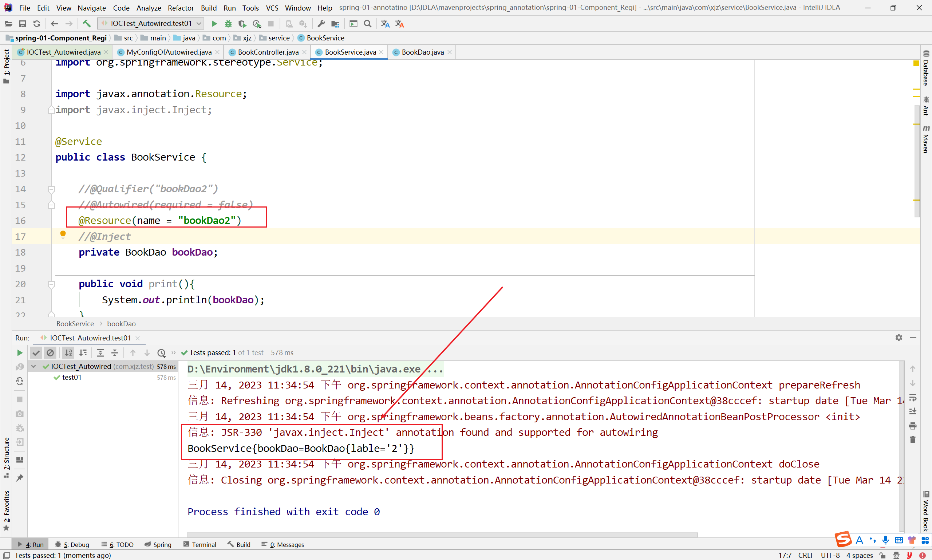932x560 pixels.
Task: Open the 6: TODO tool window
Action: (117, 545)
